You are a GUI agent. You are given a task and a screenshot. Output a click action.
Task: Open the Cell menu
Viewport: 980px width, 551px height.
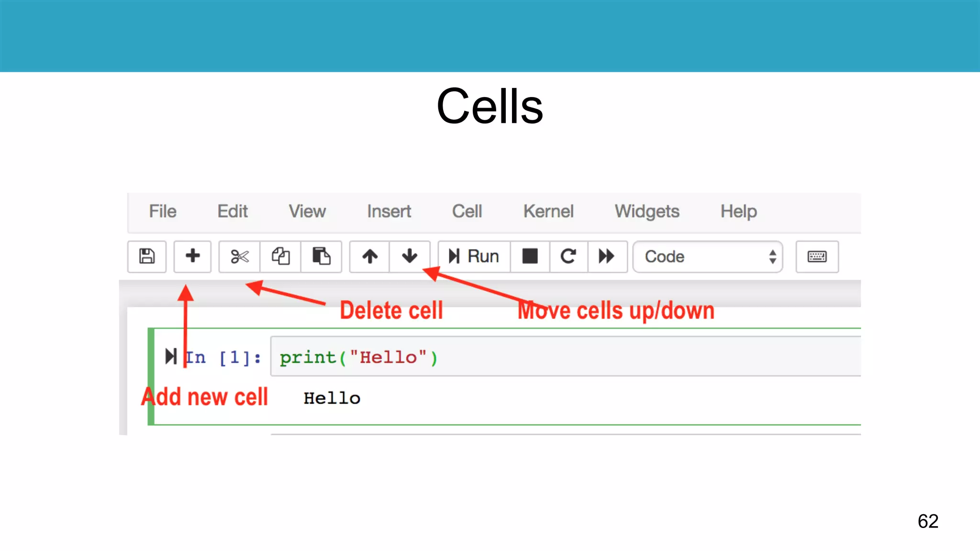(467, 211)
